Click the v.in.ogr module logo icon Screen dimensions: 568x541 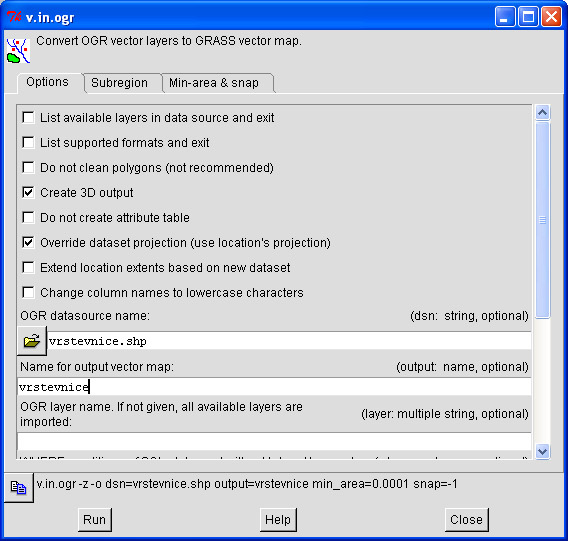(x=18, y=50)
